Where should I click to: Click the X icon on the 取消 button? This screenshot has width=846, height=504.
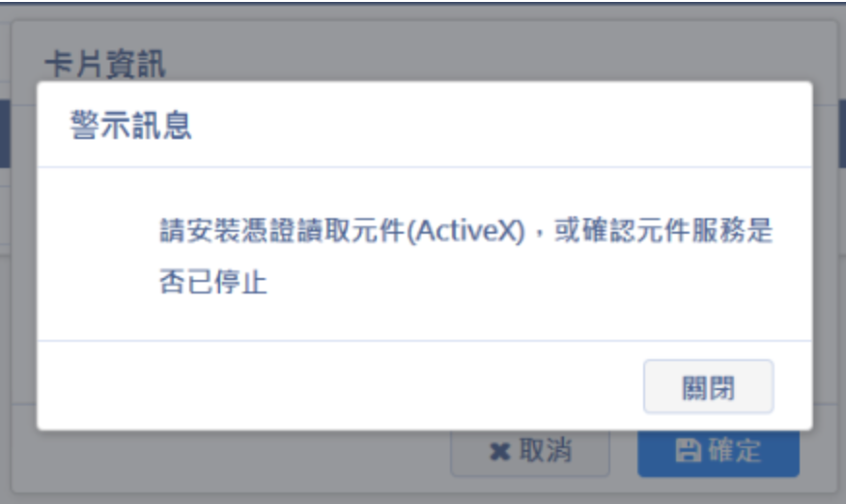coord(499,452)
